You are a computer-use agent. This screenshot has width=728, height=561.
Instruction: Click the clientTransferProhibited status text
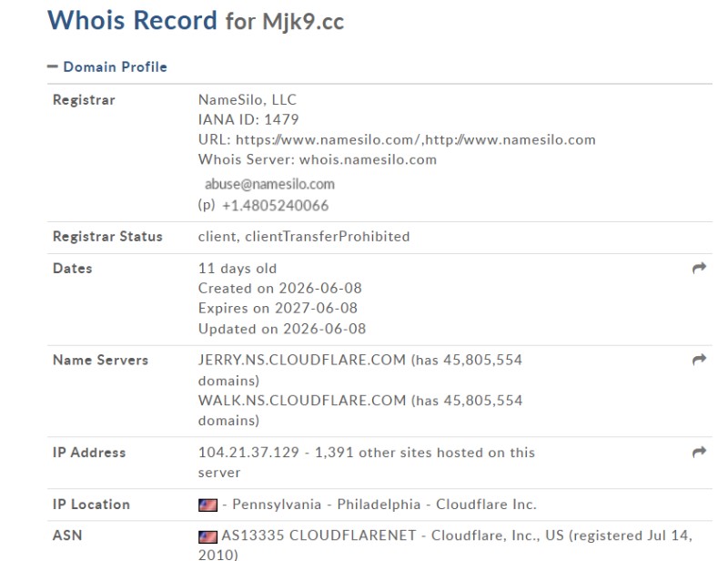pyautogui.click(x=328, y=237)
